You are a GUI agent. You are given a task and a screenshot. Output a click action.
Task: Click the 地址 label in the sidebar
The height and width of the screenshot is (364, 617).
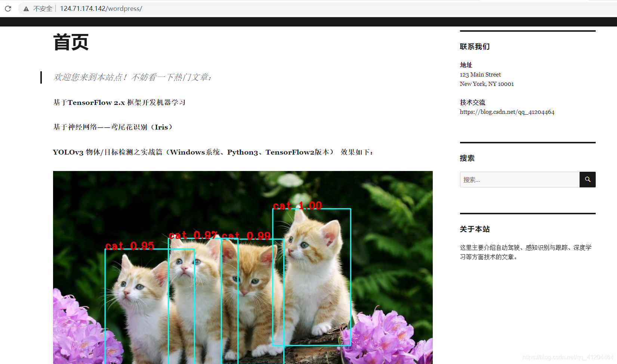point(466,65)
